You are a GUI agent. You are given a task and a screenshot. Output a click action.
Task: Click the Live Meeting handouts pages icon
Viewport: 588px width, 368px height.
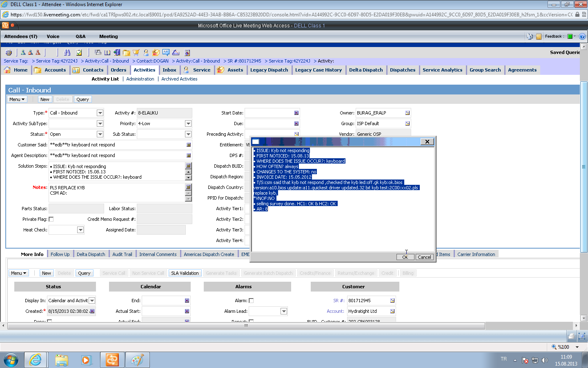tap(530, 36)
